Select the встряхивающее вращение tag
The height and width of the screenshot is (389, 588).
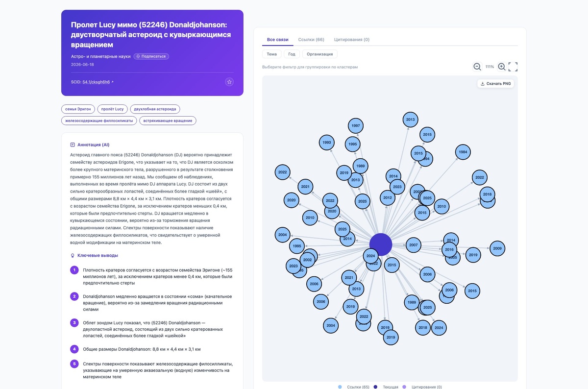(x=168, y=121)
